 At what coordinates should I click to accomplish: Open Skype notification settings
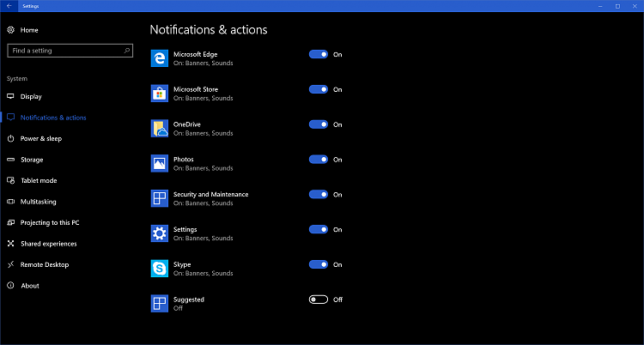(x=182, y=264)
